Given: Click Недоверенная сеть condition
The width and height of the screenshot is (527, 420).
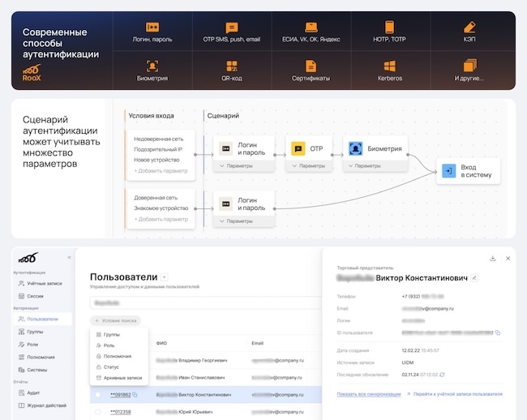Looking at the screenshot, I should point(159,139).
